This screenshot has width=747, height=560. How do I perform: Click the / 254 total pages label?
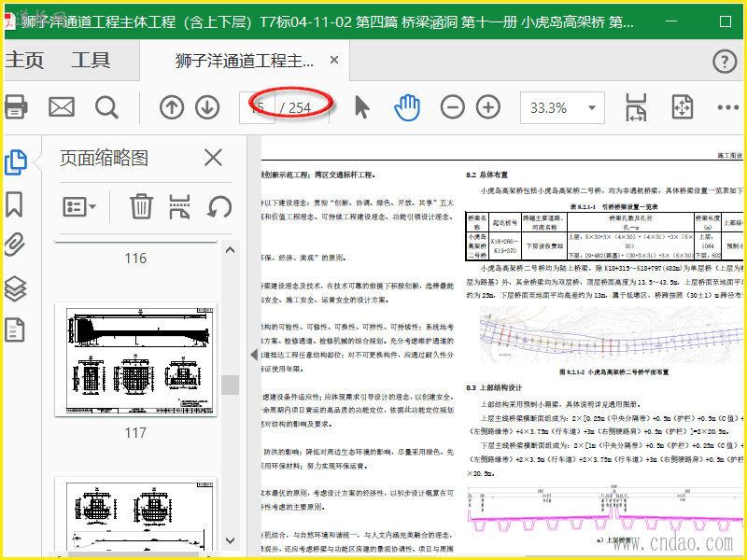click(x=295, y=108)
